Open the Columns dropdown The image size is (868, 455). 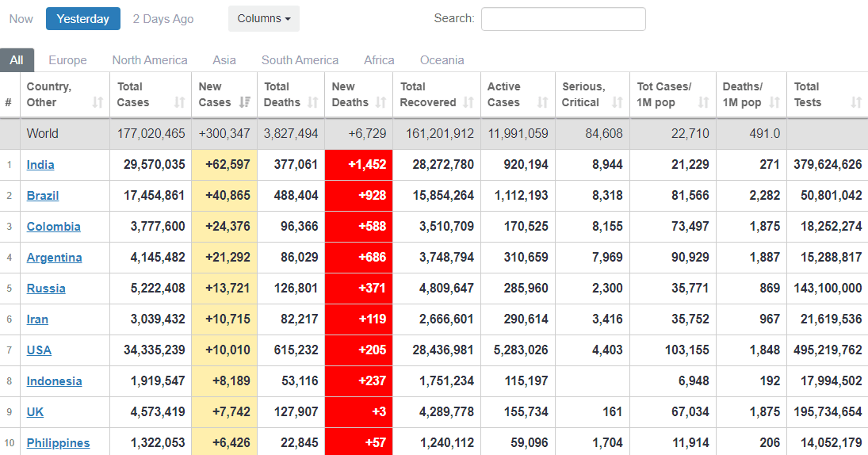(x=263, y=18)
